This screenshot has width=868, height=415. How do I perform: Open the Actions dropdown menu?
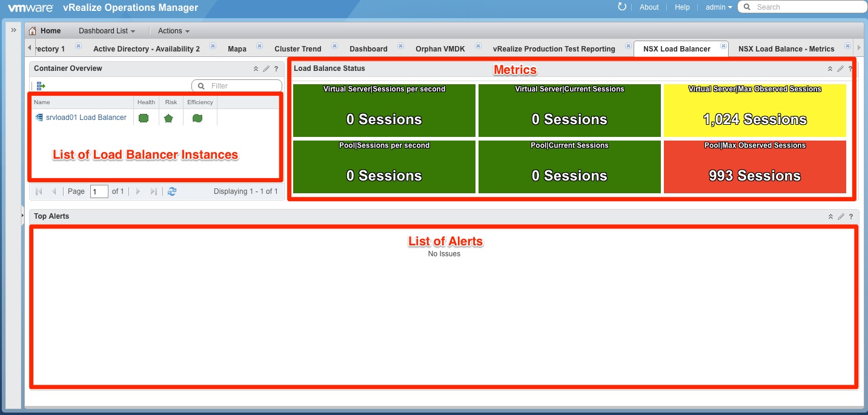coord(173,31)
